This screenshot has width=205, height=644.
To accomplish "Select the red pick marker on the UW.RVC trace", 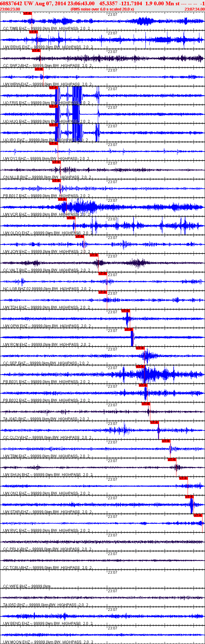I will pyautogui.click(x=198, y=515).
